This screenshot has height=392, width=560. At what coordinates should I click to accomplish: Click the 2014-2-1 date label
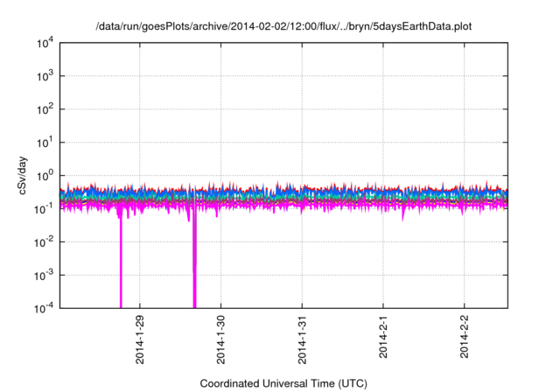click(x=383, y=337)
